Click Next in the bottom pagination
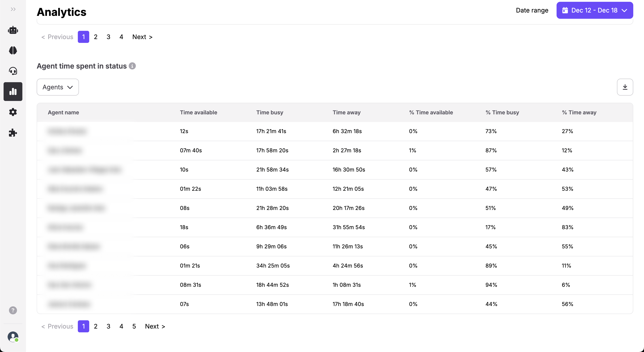 pyautogui.click(x=155, y=326)
